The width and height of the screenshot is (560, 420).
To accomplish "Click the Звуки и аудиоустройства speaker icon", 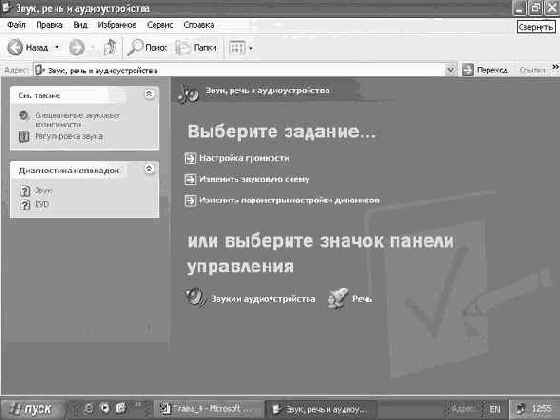I will 196,298.
